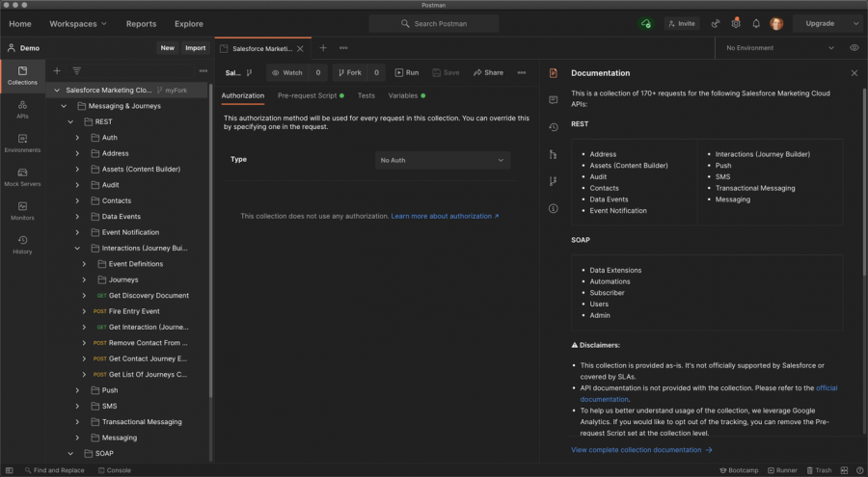Open a new tab with plus icon
This screenshot has height=477, width=868.
pos(323,48)
